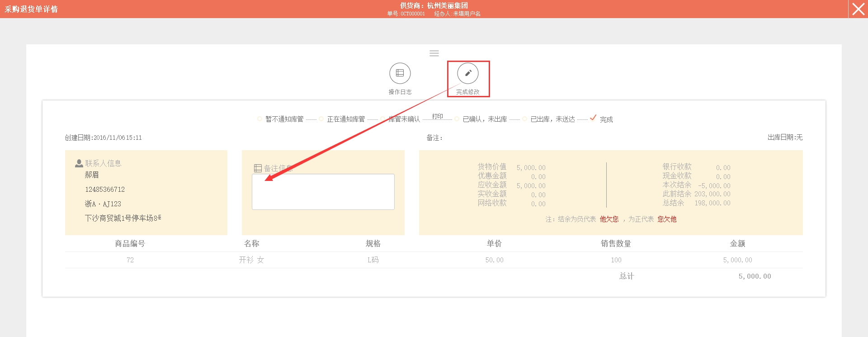Click the 销售数量 column header

pyautogui.click(x=616, y=244)
